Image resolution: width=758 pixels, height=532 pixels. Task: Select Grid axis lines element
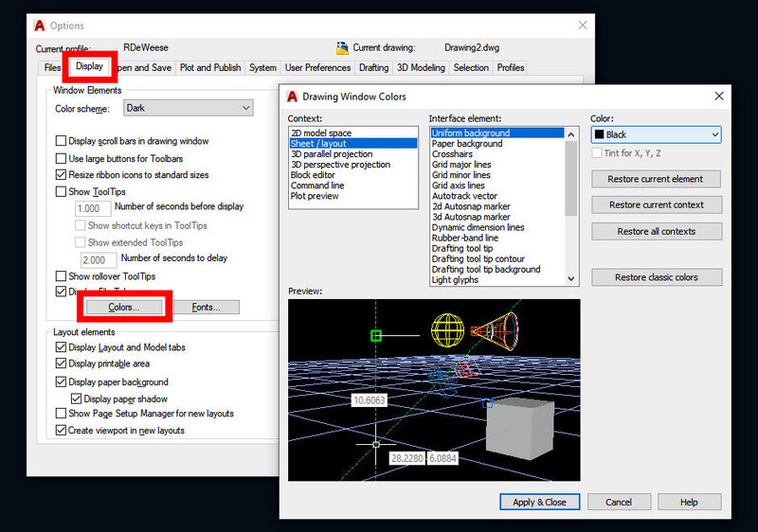[x=497, y=186]
